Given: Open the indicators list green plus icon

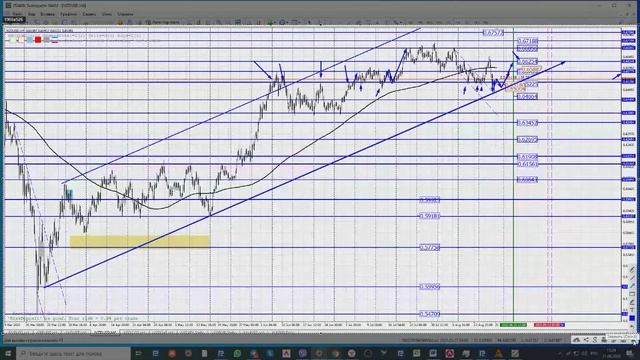Looking at the screenshot, I should click(271, 22).
